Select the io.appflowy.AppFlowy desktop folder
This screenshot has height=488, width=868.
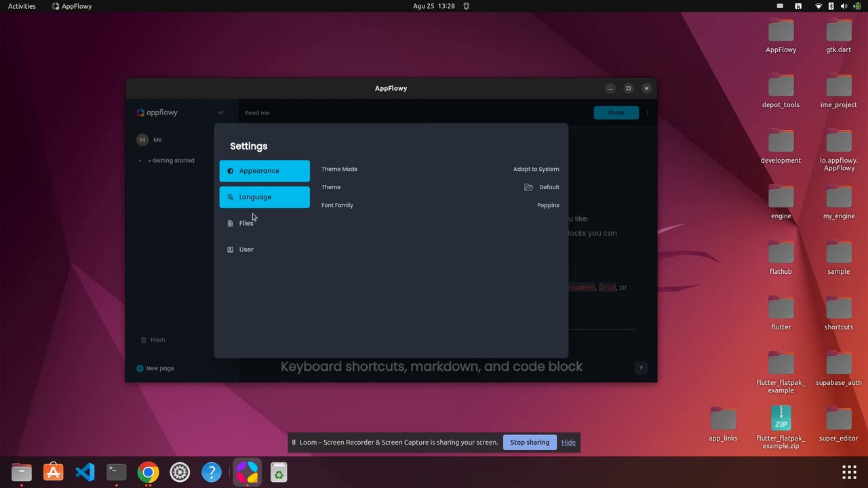pyautogui.click(x=839, y=151)
